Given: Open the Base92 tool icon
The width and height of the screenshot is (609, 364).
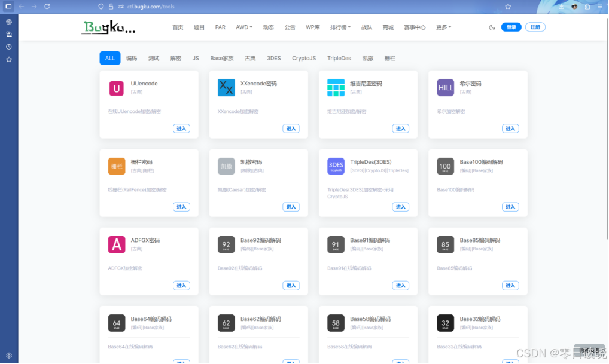Looking at the screenshot, I should 226,245.
